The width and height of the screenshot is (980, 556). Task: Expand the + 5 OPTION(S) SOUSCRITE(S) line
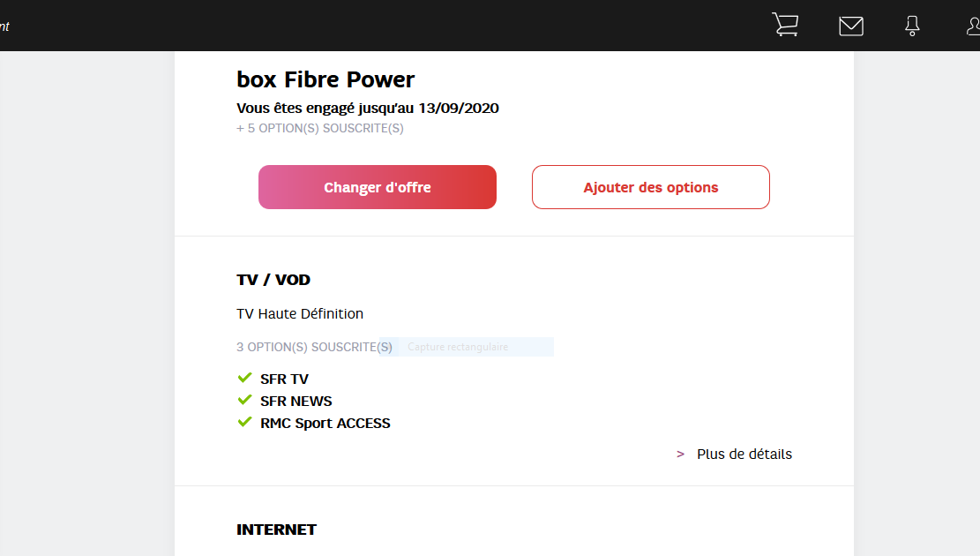319,128
